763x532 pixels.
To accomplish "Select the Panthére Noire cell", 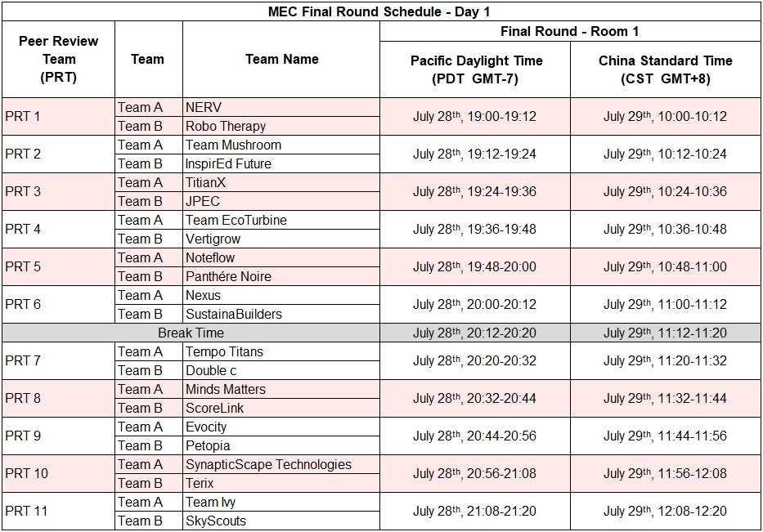I will point(228,276).
